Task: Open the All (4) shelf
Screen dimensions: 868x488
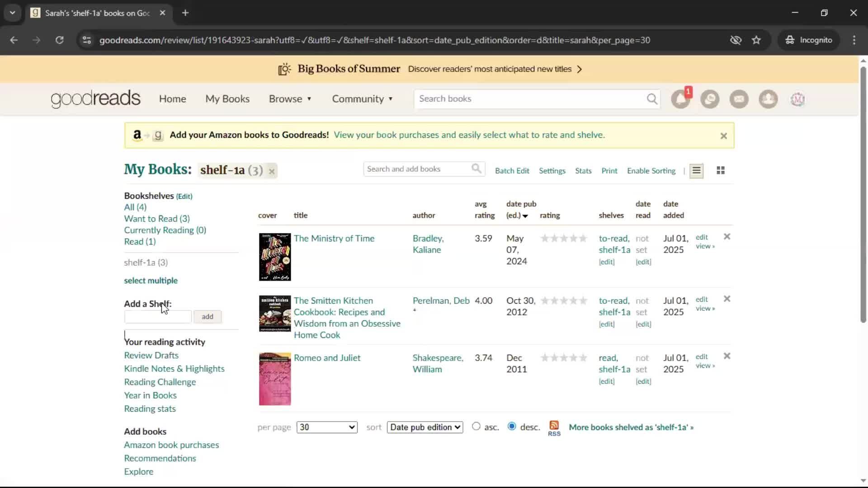Action: 135,207
